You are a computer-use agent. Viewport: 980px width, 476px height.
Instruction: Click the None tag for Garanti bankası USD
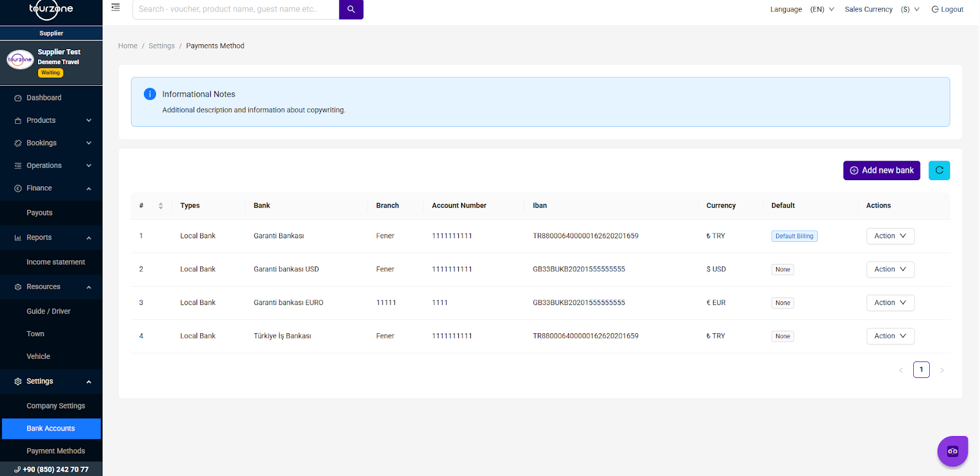click(783, 270)
